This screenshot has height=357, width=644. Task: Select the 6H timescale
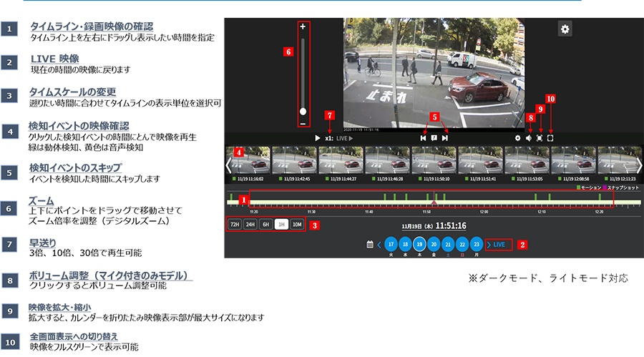(265, 225)
